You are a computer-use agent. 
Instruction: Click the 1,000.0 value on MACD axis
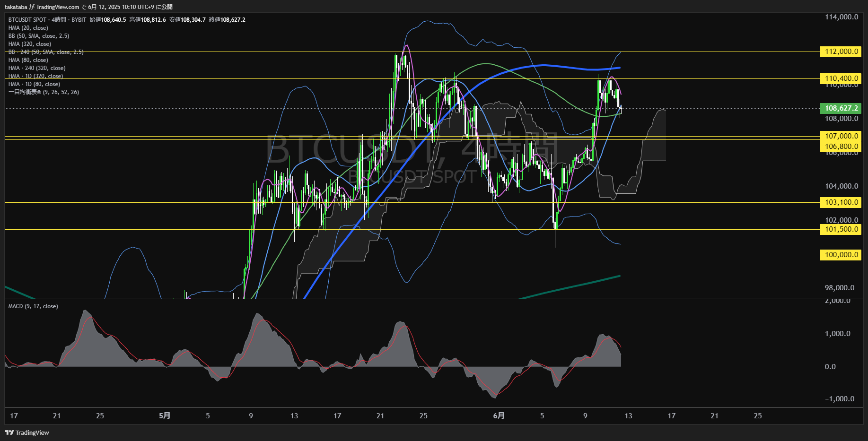coord(838,334)
